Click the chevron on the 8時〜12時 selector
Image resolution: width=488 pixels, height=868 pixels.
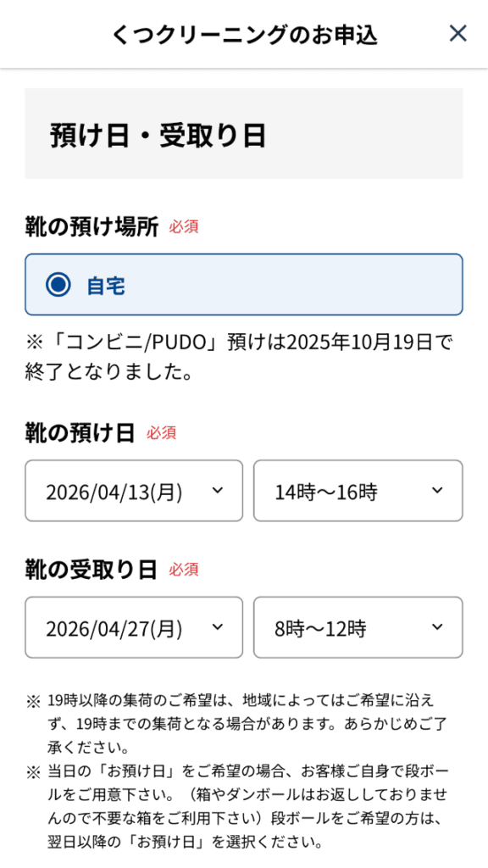pos(436,627)
